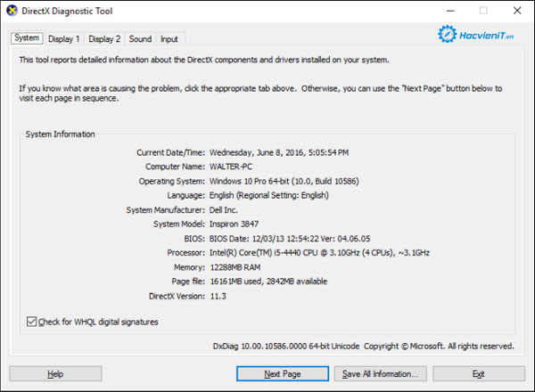Click the '12288MB RAM' memory value
The image size is (535, 392).
[x=235, y=267]
